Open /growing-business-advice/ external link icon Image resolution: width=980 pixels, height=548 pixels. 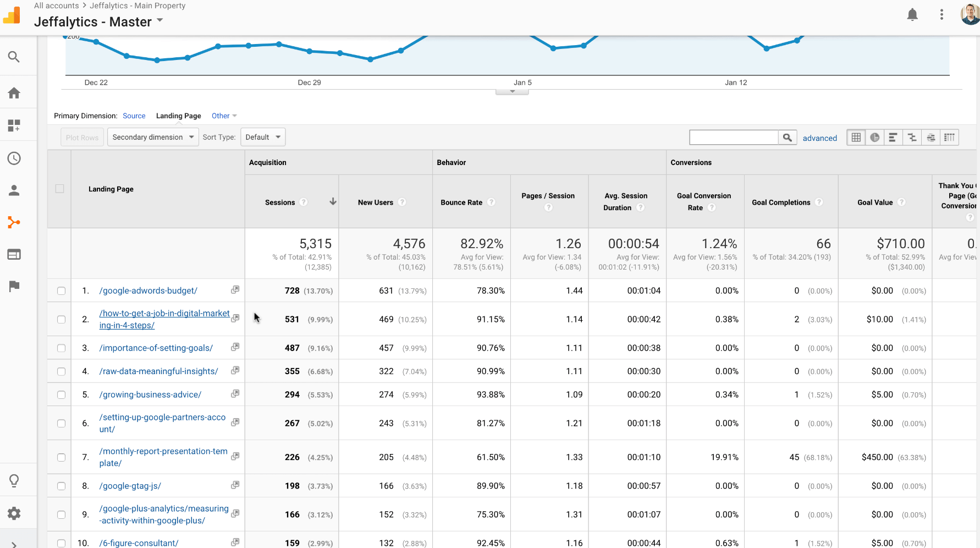pyautogui.click(x=235, y=393)
